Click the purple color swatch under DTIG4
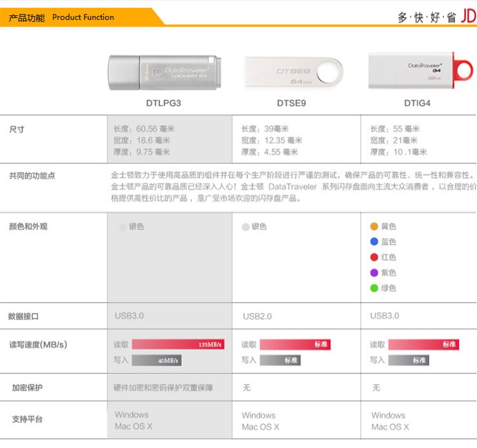Screen dimensions: 477x448 tap(374, 273)
